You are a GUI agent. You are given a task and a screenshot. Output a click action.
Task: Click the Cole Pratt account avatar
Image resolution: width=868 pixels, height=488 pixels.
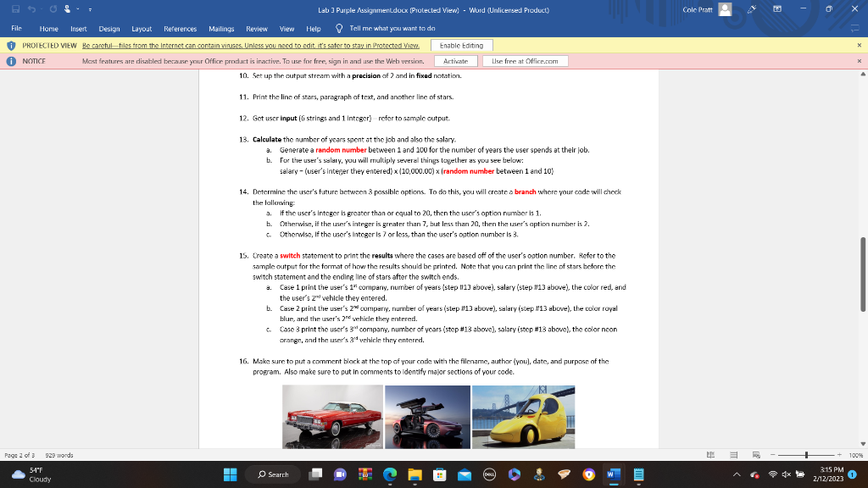coord(725,9)
